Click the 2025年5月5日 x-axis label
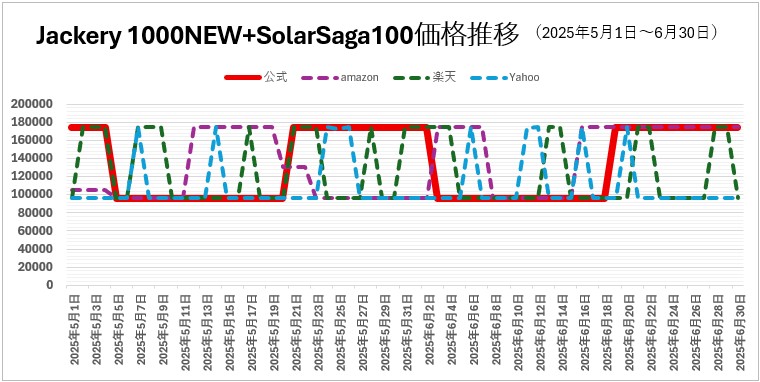Image resolution: width=760 pixels, height=382 pixels. [x=119, y=330]
